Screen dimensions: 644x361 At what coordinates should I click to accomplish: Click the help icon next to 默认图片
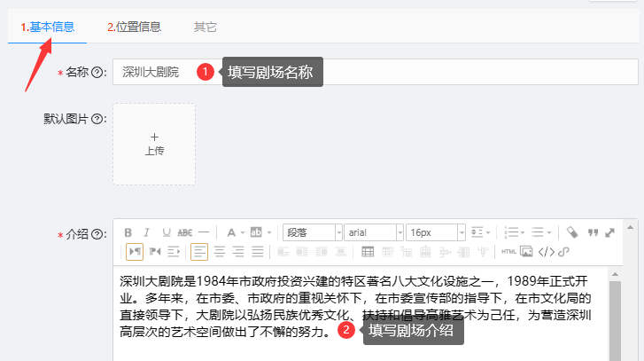pyautogui.click(x=97, y=119)
